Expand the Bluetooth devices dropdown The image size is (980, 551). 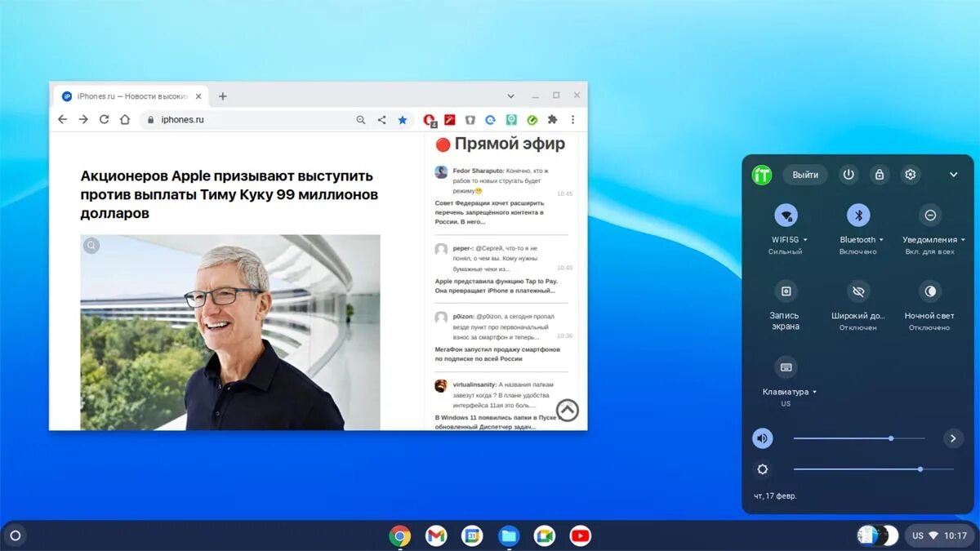point(862,240)
